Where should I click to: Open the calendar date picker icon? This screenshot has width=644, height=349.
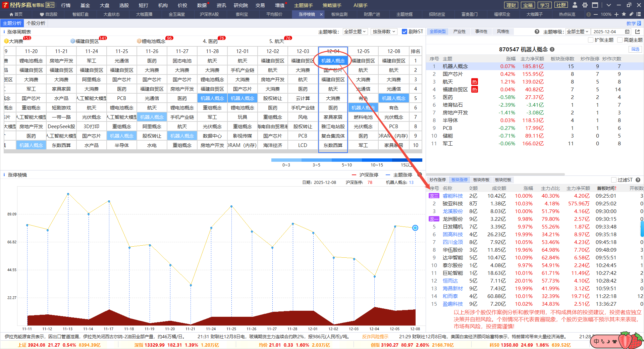[x=627, y=32]
